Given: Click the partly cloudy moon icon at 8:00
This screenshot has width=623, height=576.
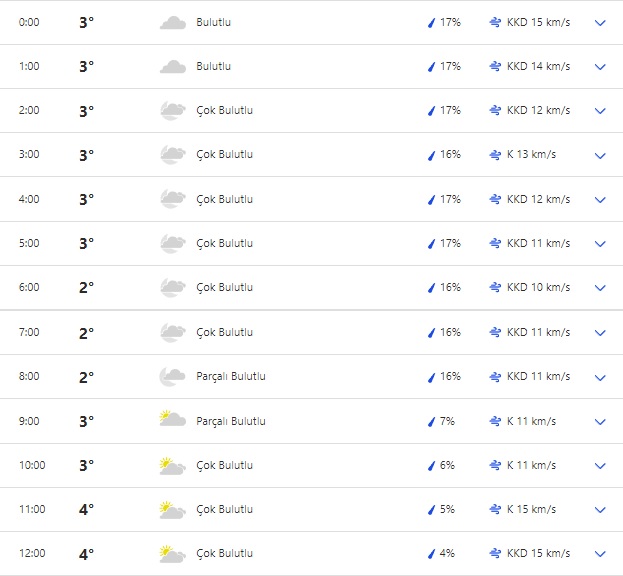Looking at the screenshot, I should pos(173,376).
